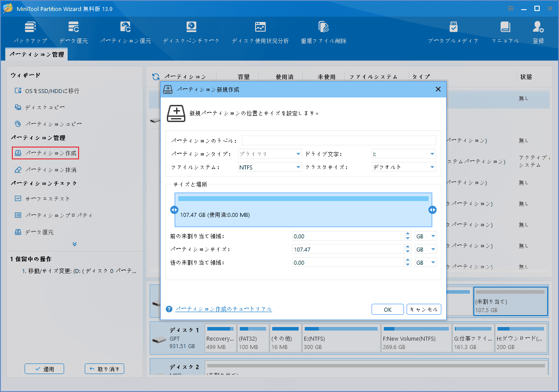Open the マニュアル icon
The image size is (559, 392).
pyautogui.click(x=505, y=32)
